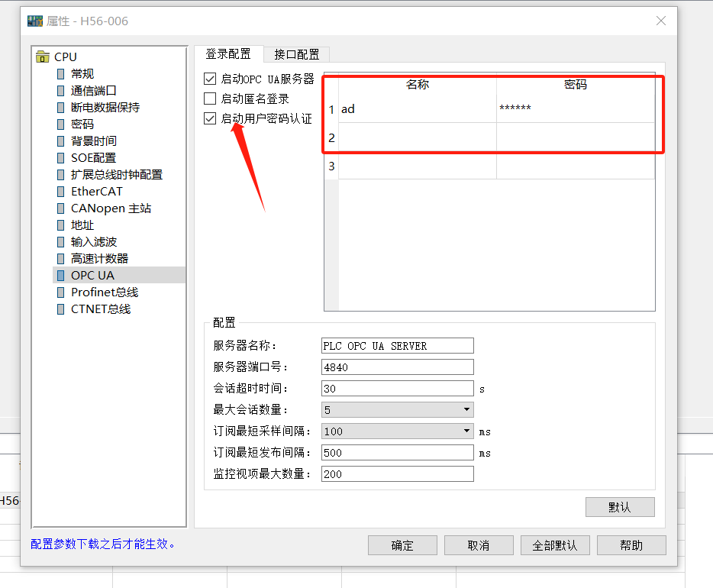The width and height of the screenshot is (713, 588).
Task: Select the 高速计数器 tree item
Action: tap(99, 259)
